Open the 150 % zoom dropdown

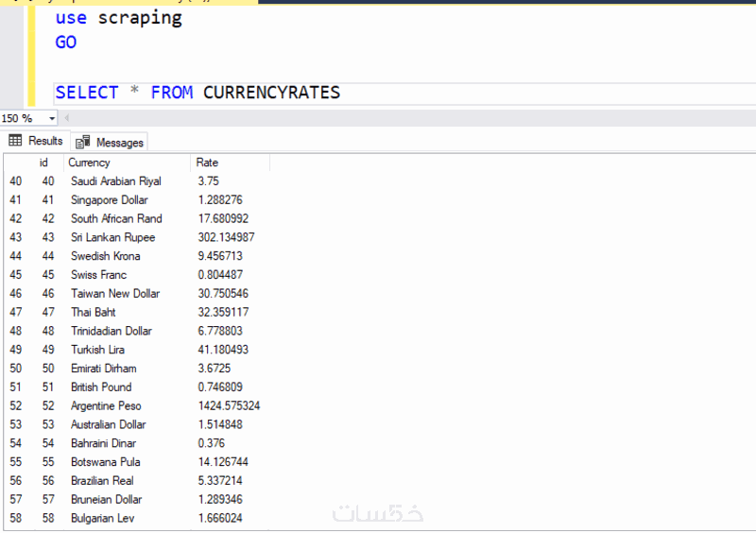52,118
